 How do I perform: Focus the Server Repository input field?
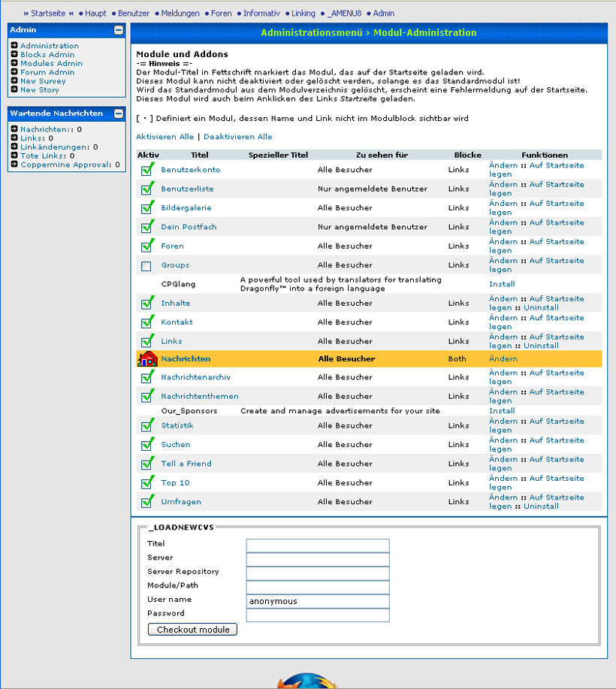pos(318,573)
